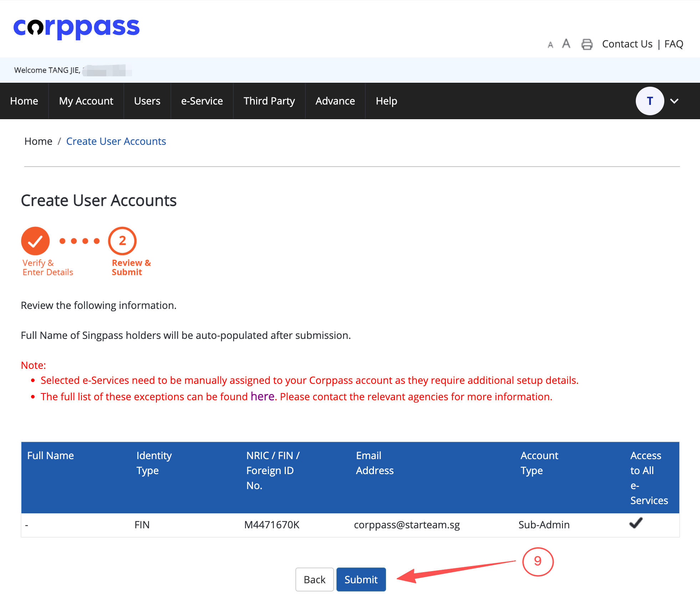Open the Contact Us link
Image resolution: width=700 pixels, height=615 pixels.
tap(627, 44)
